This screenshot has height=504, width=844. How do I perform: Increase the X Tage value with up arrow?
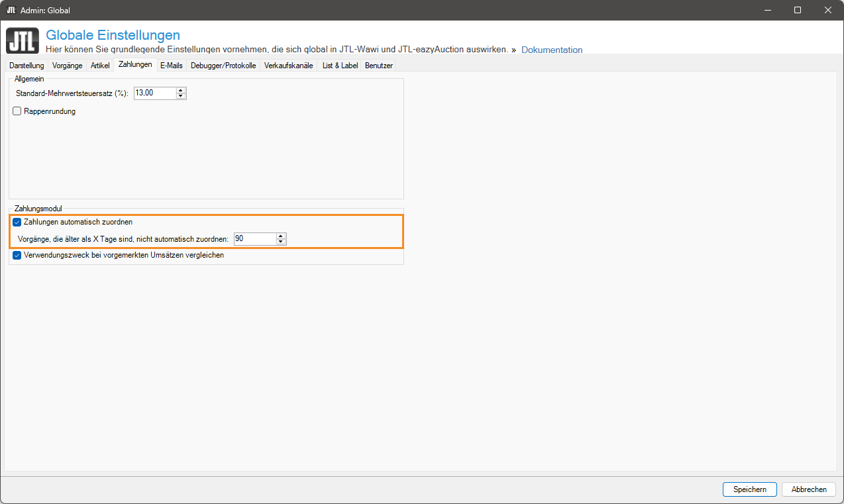(281, 236)
